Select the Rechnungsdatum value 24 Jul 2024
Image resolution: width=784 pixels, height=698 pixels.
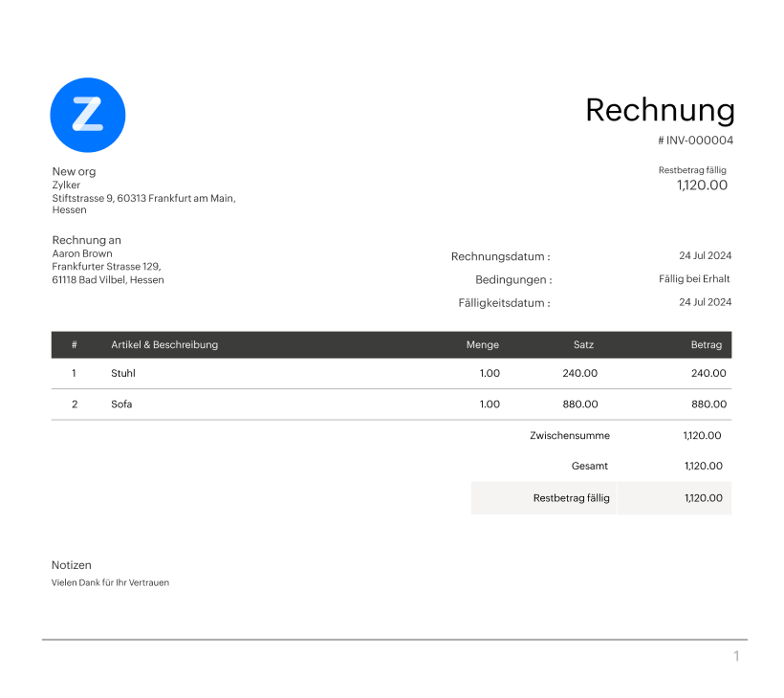click(x=705, y=255)
